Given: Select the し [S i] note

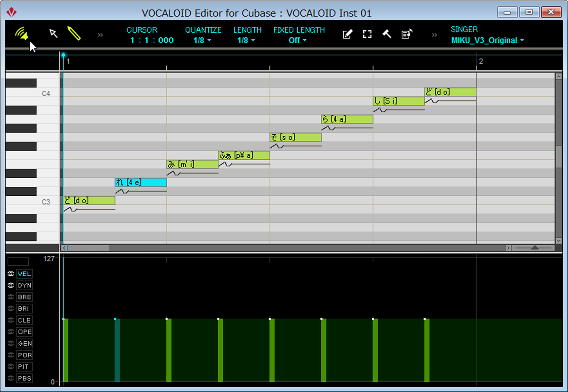Looking at the screenshot, I should pyautogui.click(x=399, y=101).
